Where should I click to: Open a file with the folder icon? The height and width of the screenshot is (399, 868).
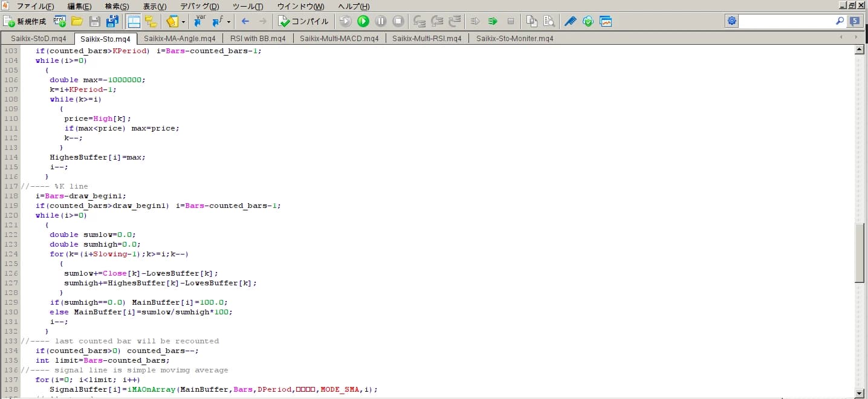click(x=77, y=21)
